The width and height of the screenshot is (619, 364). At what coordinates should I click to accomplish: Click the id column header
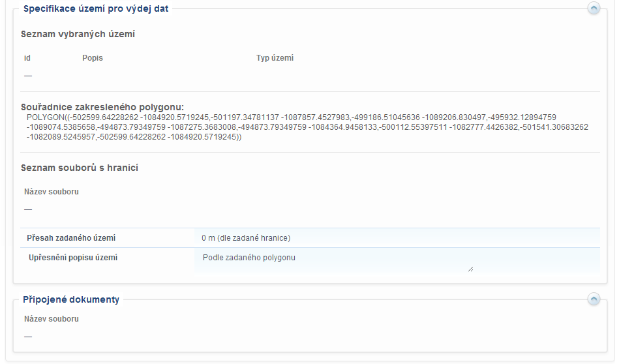[x=27, y=58]
